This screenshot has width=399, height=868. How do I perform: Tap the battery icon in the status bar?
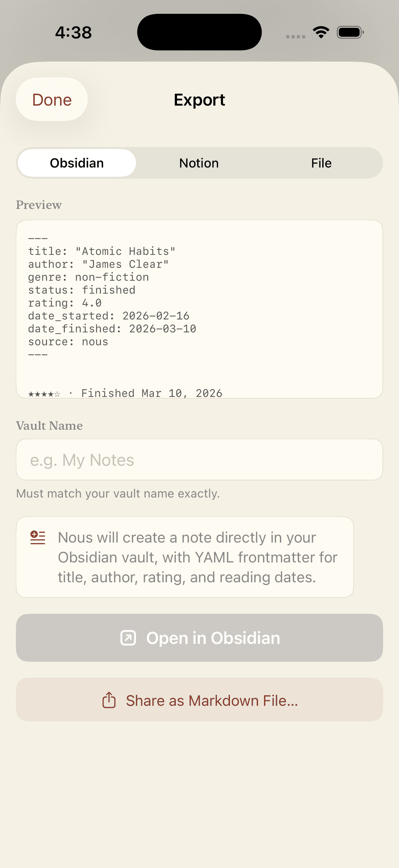pos(350,32)
